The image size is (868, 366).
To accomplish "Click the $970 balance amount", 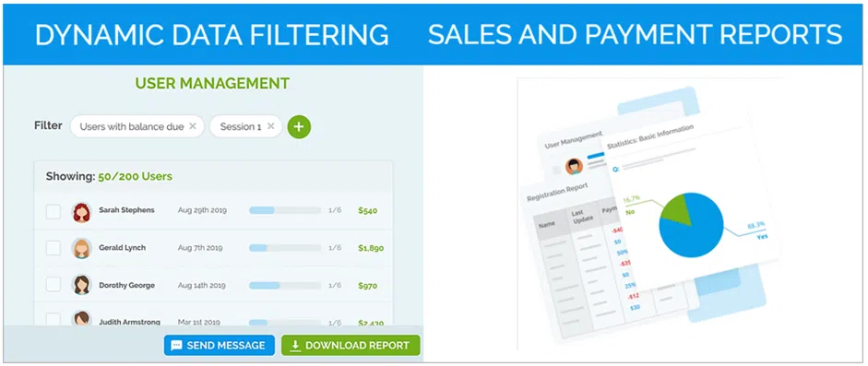I will point(367,286).
